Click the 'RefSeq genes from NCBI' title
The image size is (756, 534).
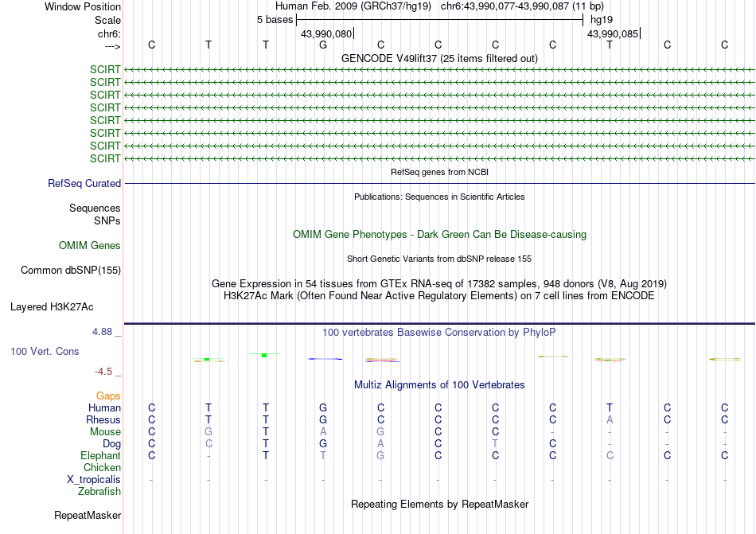coord(439,172)
